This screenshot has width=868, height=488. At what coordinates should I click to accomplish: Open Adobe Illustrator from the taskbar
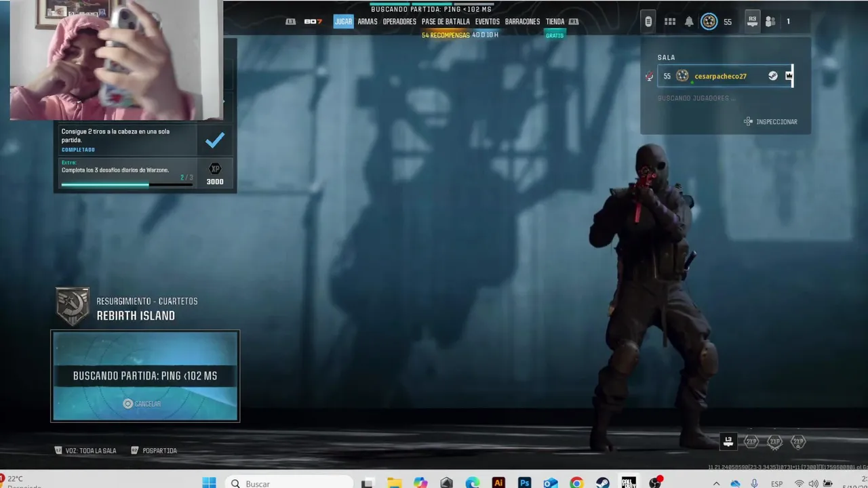498,483
